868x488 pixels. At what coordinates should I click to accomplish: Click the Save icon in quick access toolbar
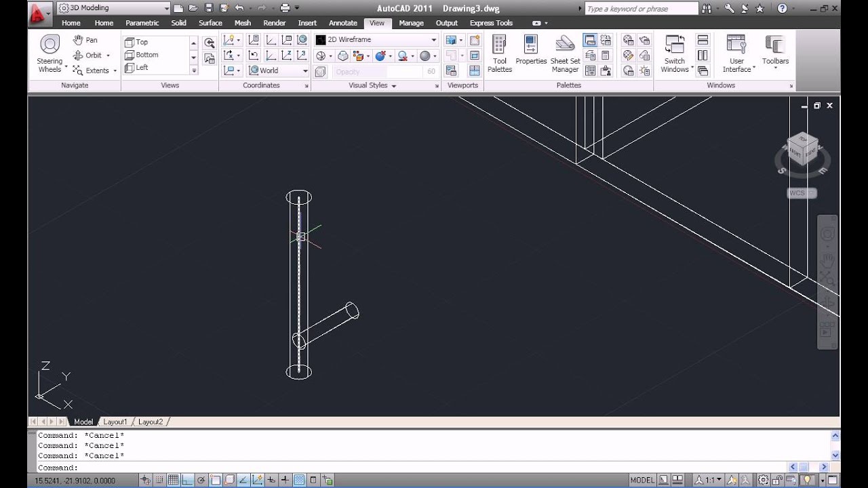209,8
